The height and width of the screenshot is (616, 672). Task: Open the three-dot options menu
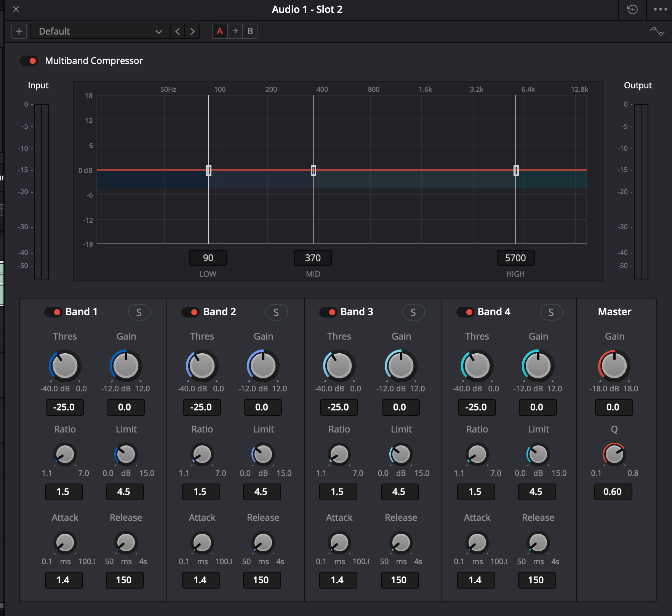coord(660,10)
